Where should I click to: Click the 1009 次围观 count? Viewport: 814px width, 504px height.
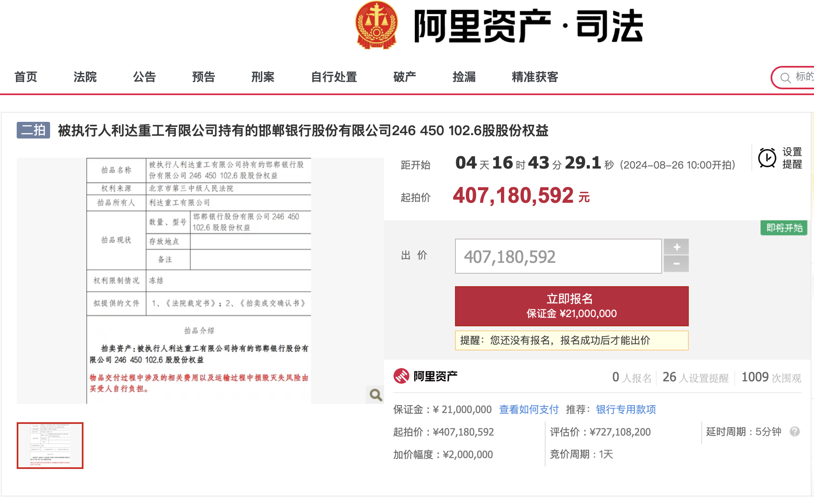tap(771, 377)
